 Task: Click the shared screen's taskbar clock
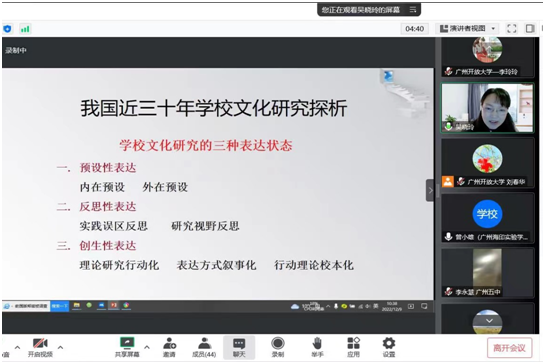click(x=392, y=306)
